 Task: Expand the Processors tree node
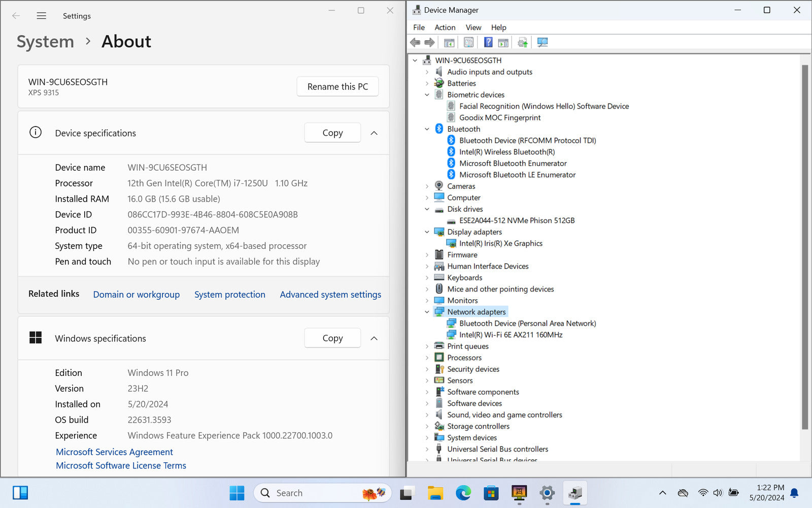point(427,358)
